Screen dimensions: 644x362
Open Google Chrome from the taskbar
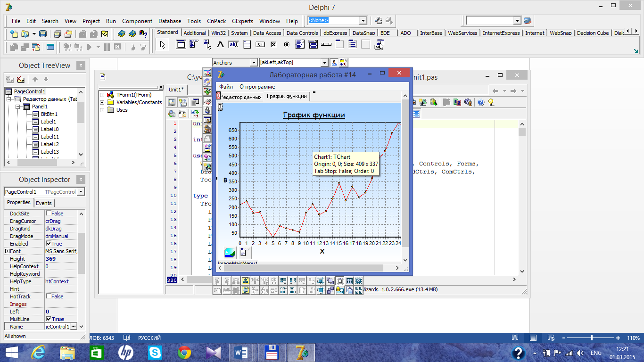pyautogui.click(x=184, y=353)
